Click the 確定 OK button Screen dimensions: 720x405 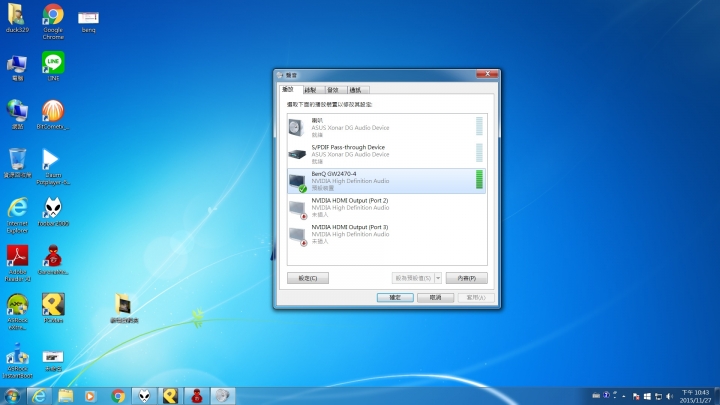pyautogui.click(x=395, y=298)
